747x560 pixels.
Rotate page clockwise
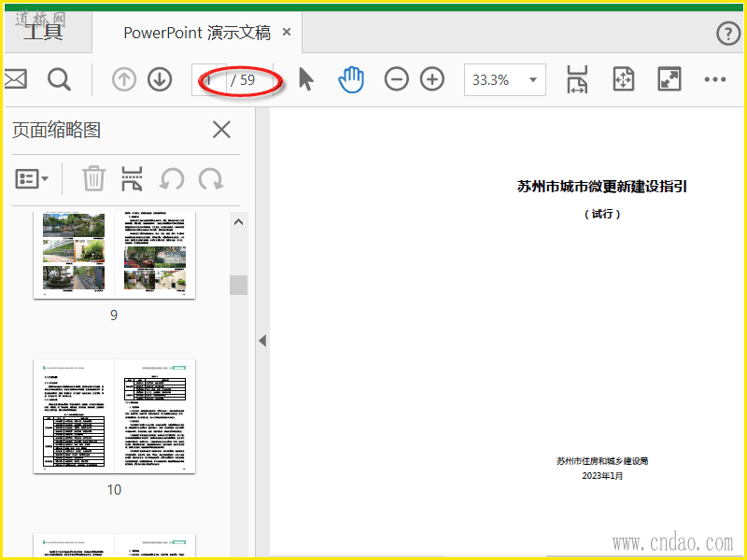[x=211, y=179]
